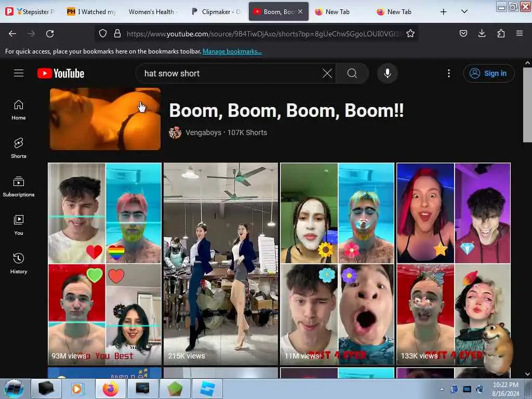Close the Boom, Boo tab

coord(300,11)
